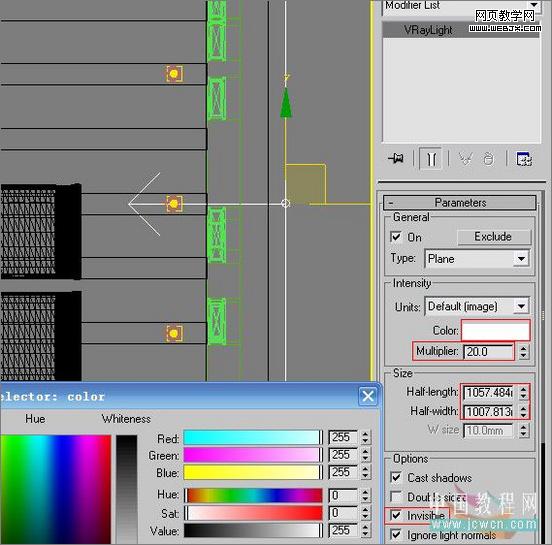Pick a color in the hue gradient box
552x545 pixels.
tap(56, 489)
